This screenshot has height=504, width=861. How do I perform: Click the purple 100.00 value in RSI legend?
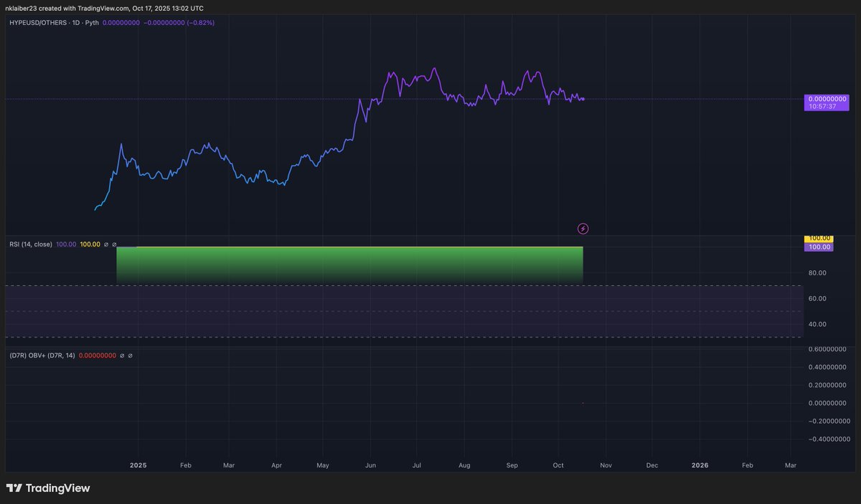66,244
